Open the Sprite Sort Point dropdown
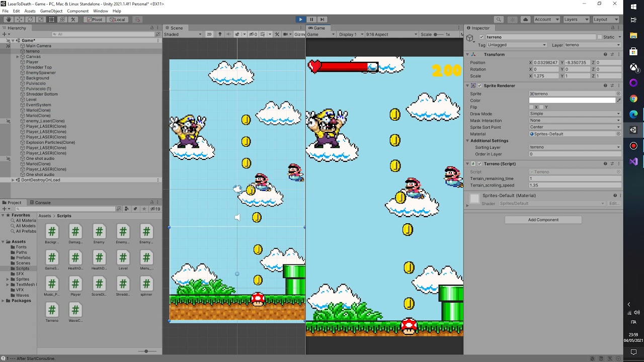The width and height of the screenshot is (644, 362). tap(575, 127)
